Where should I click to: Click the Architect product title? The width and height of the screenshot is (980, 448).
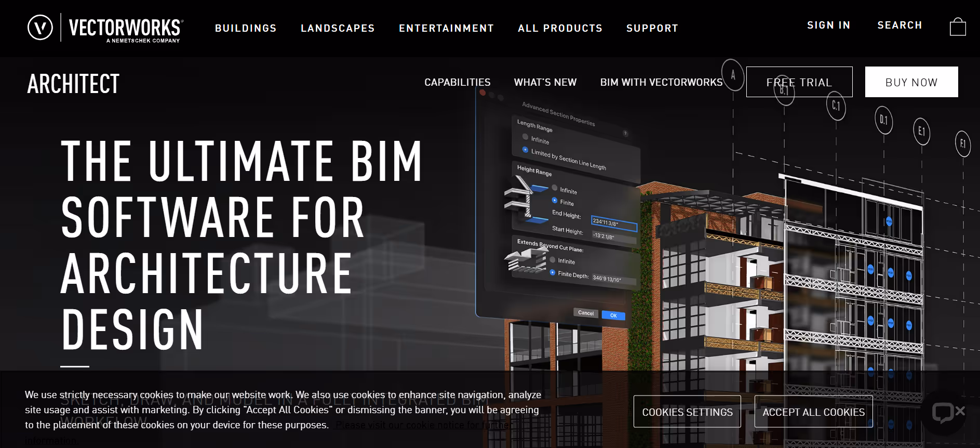73,84
